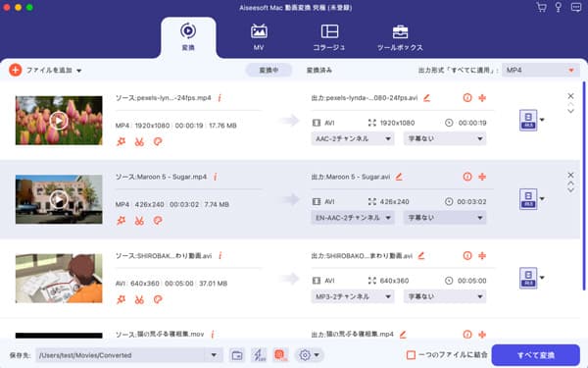The image size is (588, 368).
Task: Open the コラージュ tab
Action: [x=329, y=37]
